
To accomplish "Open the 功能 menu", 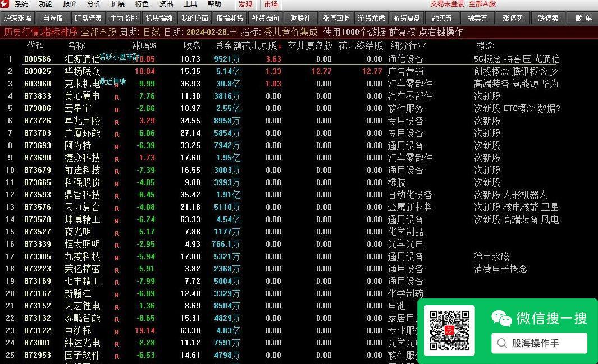I will [45, 4].
